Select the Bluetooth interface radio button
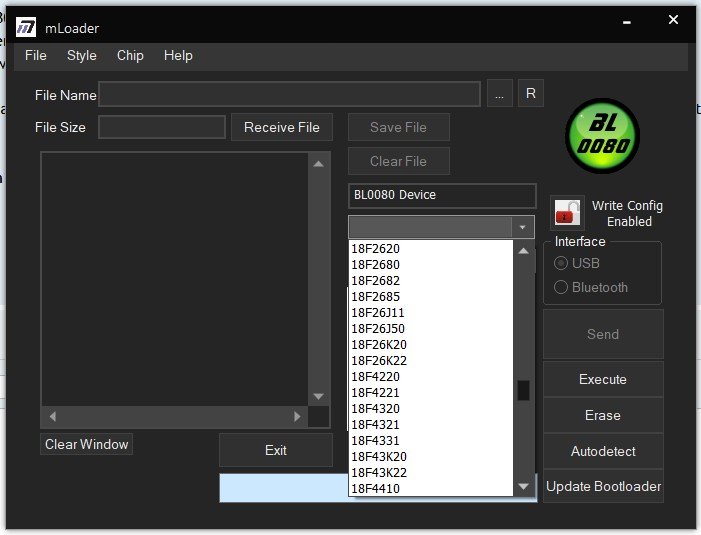Screen dimensions: 701x535 [561, 287]
